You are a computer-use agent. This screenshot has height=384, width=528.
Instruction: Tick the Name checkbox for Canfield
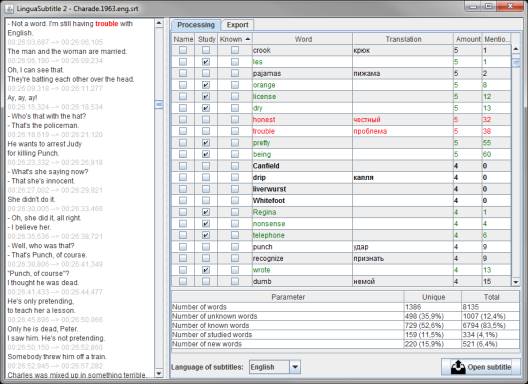183,166
